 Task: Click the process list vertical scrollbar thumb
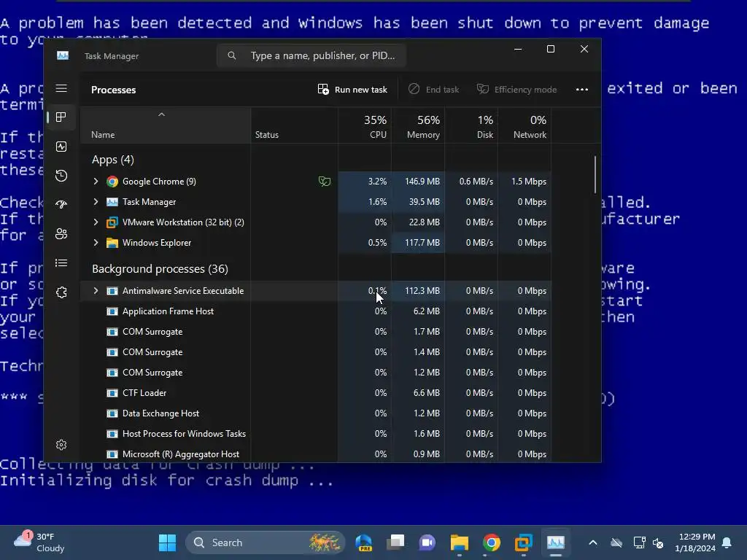[595, 174]
